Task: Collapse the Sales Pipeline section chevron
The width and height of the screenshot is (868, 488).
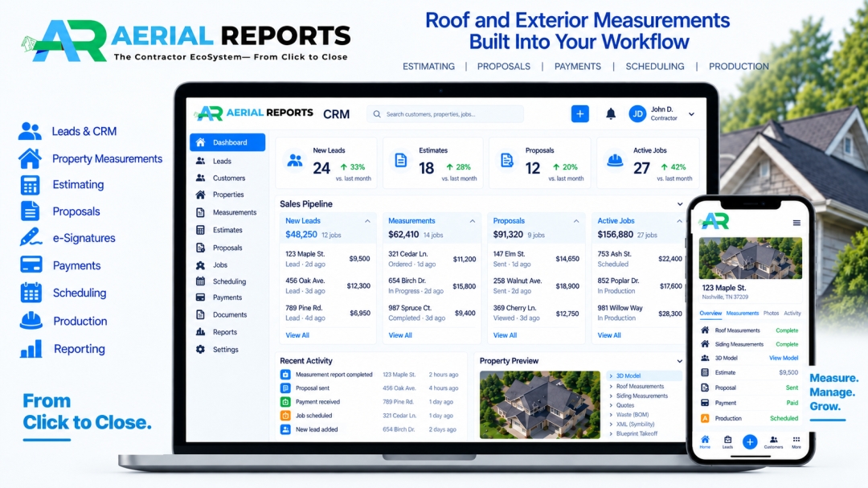Action: (680, 204)
